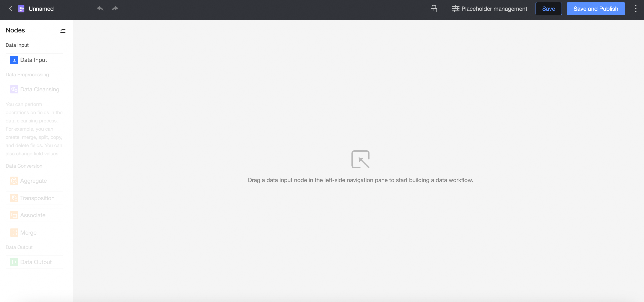The image size is (644, 302).
Task: Select the Data Input node
Action: click(x=34, y=60)
